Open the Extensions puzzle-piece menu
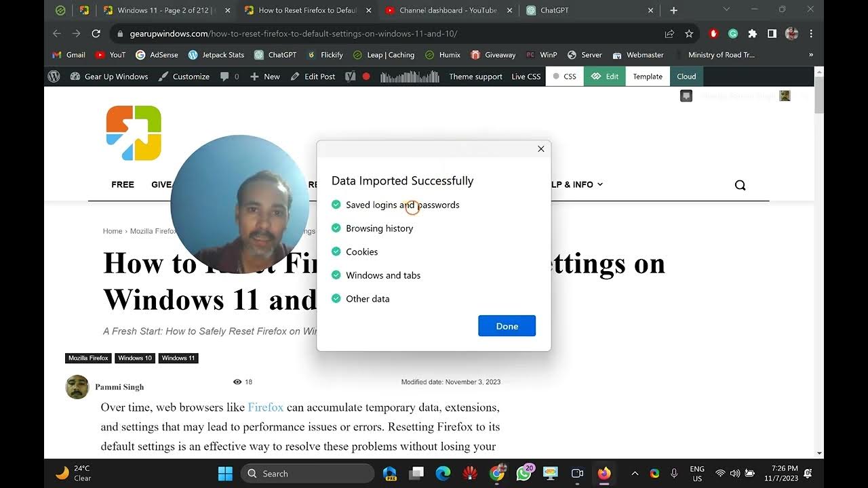 tap(752, 33)
